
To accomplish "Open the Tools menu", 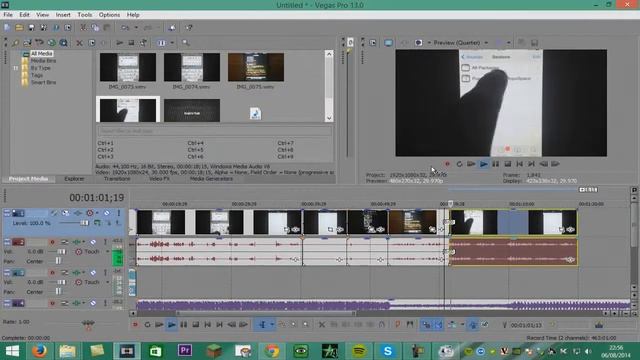I will [85, 15].
